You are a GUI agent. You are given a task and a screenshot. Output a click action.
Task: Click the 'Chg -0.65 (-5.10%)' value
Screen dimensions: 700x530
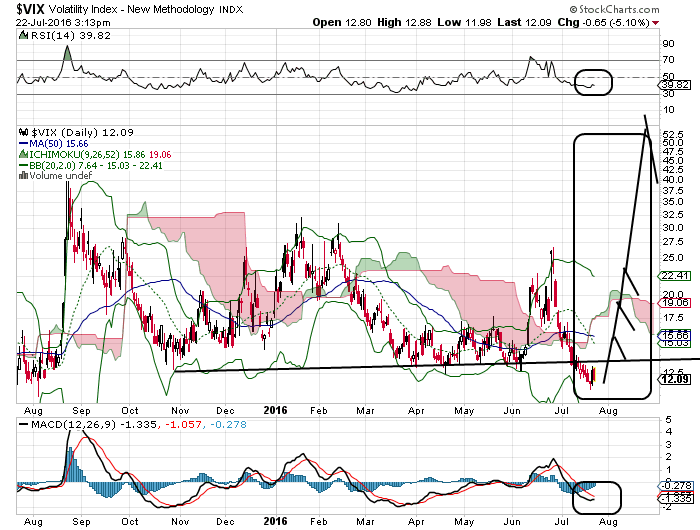point(603,22)
